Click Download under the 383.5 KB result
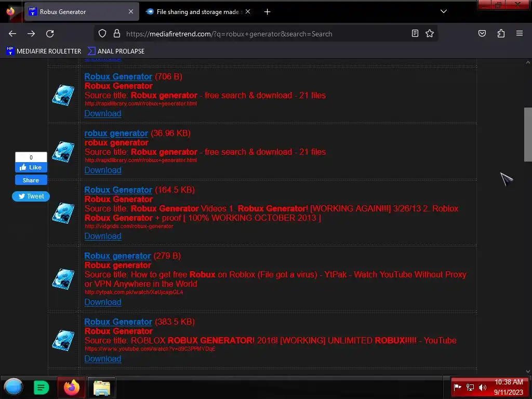 (x=103, y=358)
